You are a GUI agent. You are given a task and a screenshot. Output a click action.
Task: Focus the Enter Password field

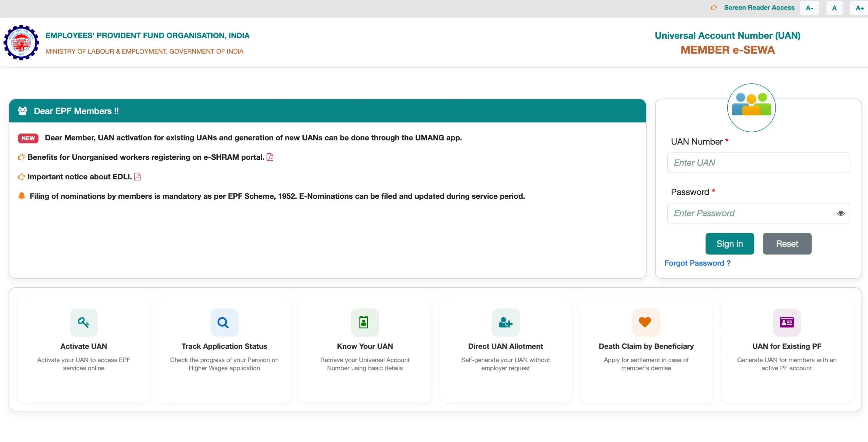point(751,213)
